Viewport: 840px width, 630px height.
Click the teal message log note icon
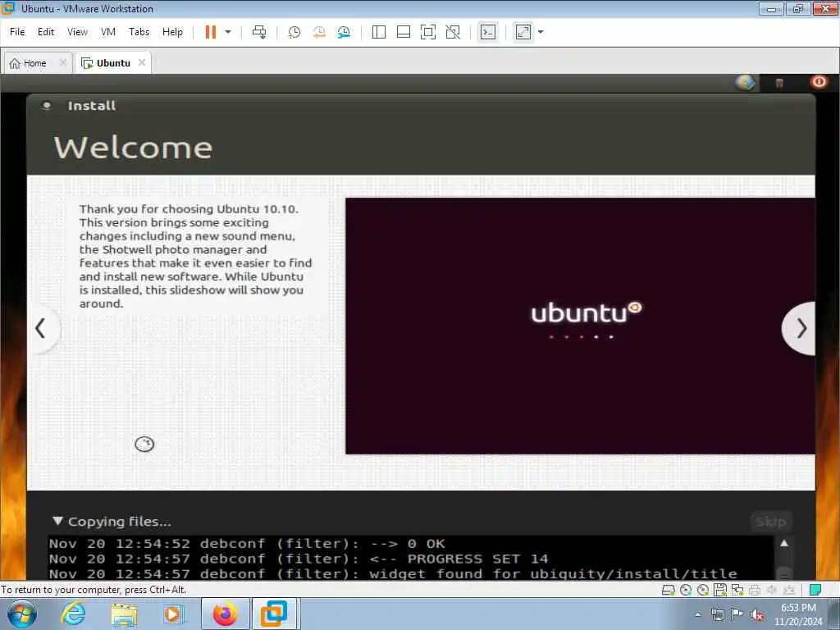click(815, 590)
